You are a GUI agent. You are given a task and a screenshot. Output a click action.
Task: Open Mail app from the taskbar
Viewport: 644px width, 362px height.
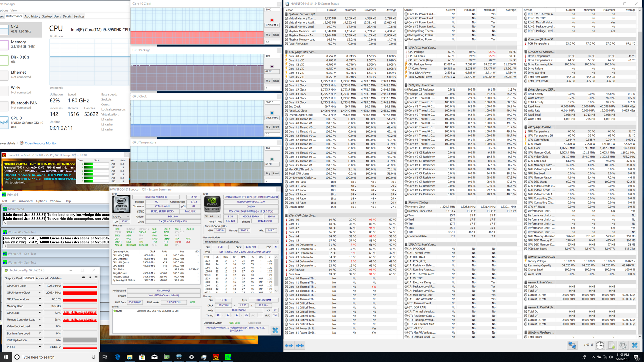tap(154, 357)
